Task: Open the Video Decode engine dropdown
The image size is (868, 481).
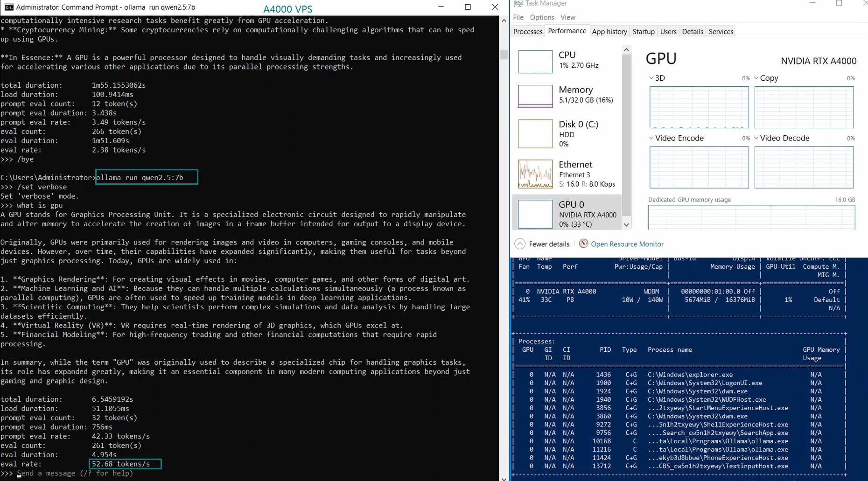Action: 756,138
